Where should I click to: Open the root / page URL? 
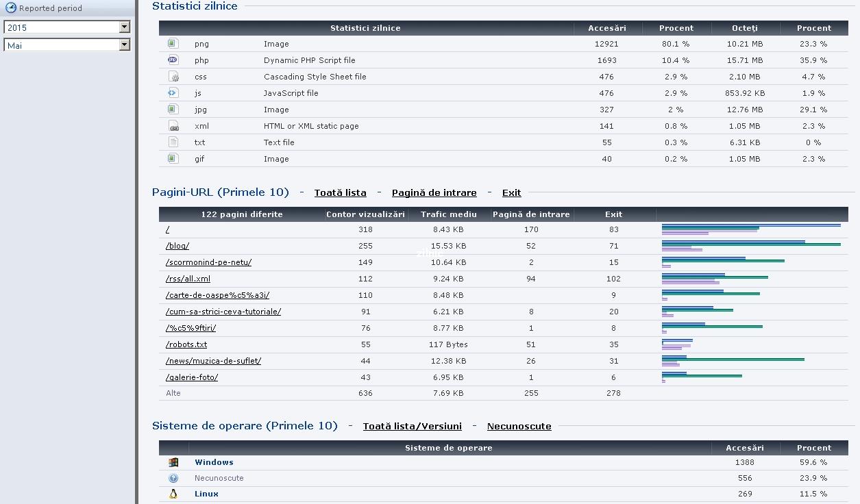168,229
